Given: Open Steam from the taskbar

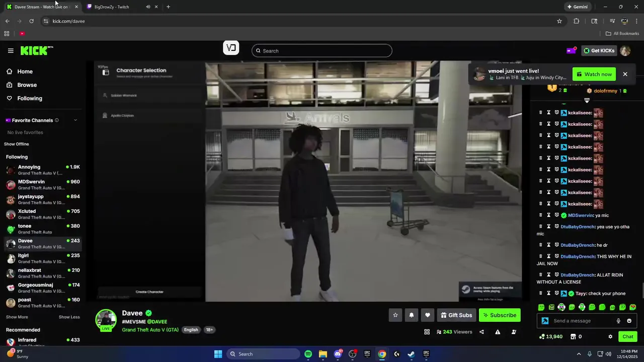Looking at the screenshot, I should click(411, 354).
